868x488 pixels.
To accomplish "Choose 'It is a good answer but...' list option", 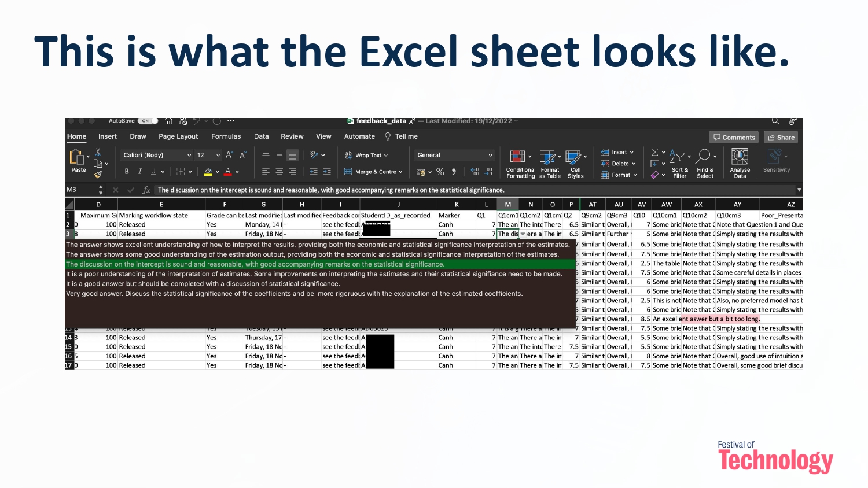I will click(321, 284).
